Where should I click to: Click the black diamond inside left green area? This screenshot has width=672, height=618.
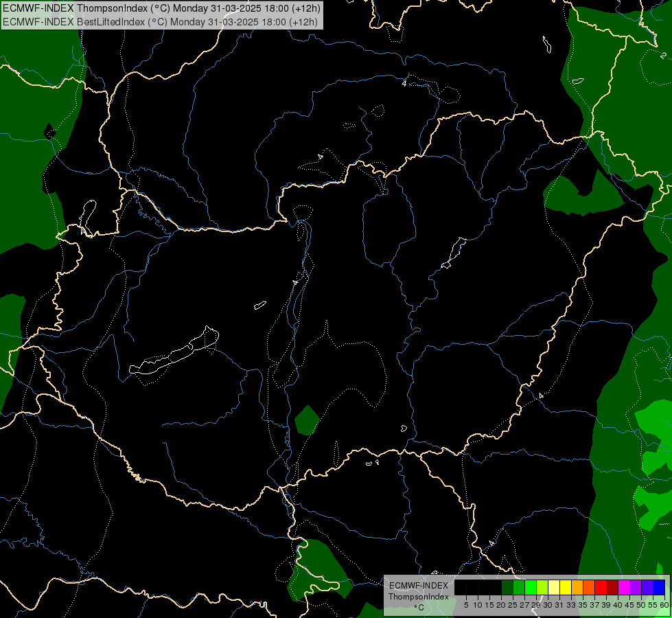pos(49,132)
